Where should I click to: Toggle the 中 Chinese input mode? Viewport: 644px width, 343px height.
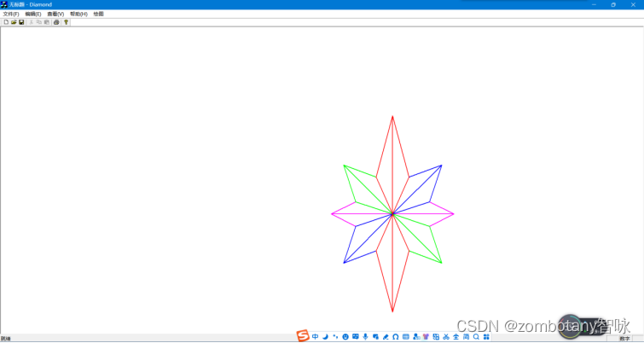point(315,337)
